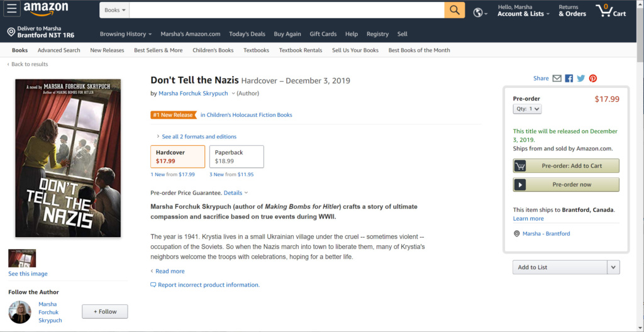Screen dimensions: 644x332
Task: Go to Best Sellers & More tab
Action: click(158, 50)
